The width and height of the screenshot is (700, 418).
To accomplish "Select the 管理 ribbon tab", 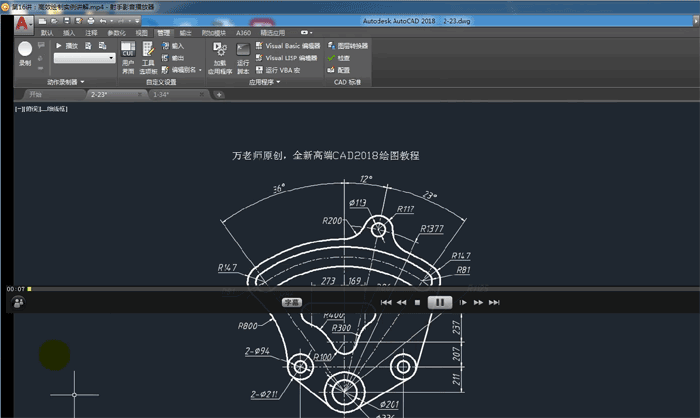I will coord(163,33).
